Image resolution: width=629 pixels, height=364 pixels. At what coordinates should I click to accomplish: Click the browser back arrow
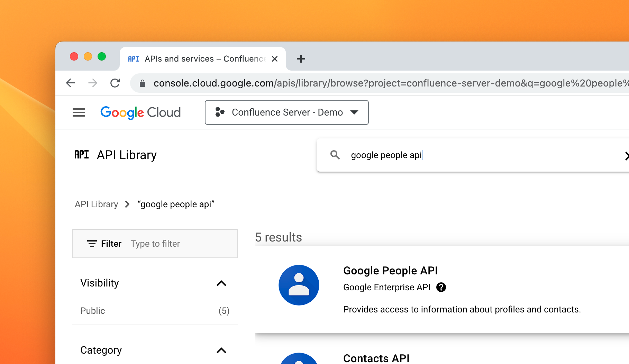coord(71,83)
